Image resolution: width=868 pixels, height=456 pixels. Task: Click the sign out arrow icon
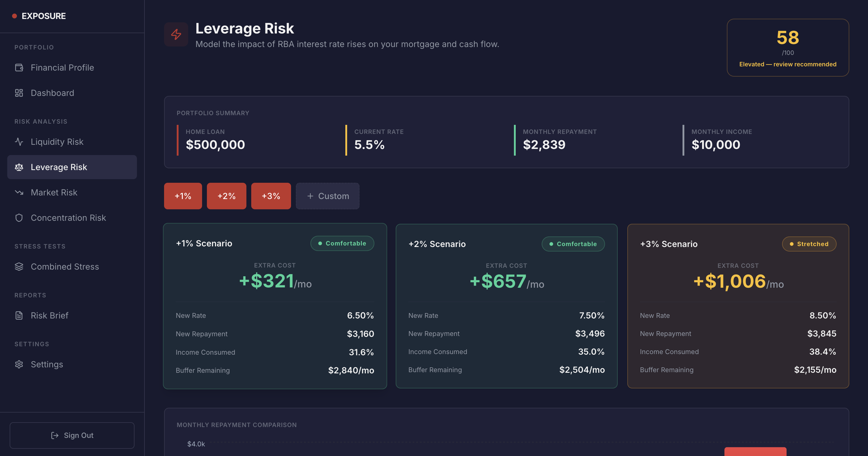click(x=55, y=435)
